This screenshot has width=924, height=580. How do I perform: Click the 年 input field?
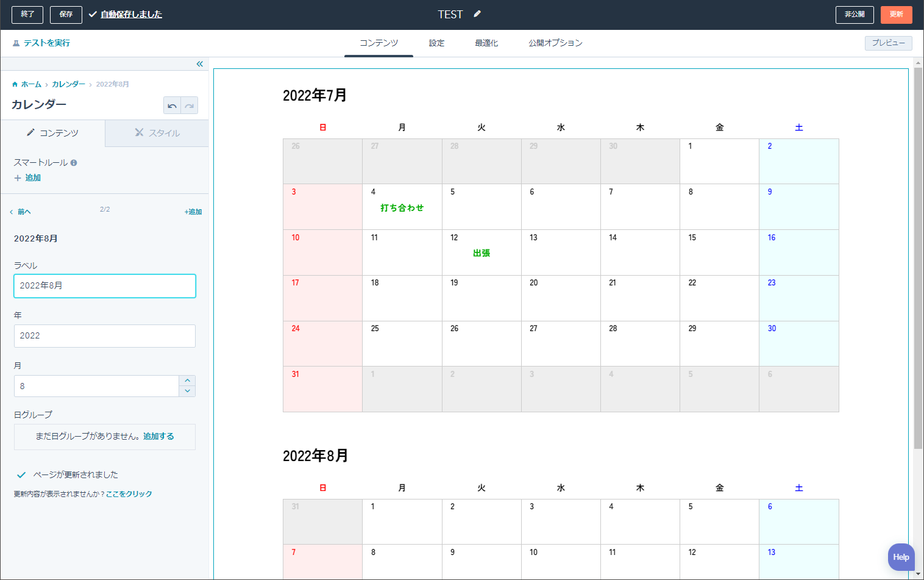(x=105, y=336)
